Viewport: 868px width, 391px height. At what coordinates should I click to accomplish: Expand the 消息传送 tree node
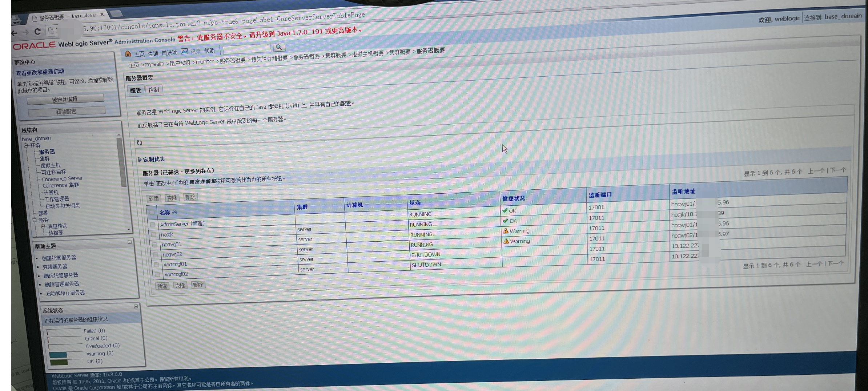43,226
